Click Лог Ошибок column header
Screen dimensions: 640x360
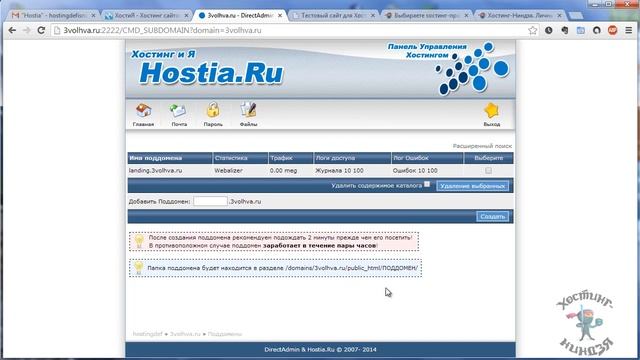411,158
